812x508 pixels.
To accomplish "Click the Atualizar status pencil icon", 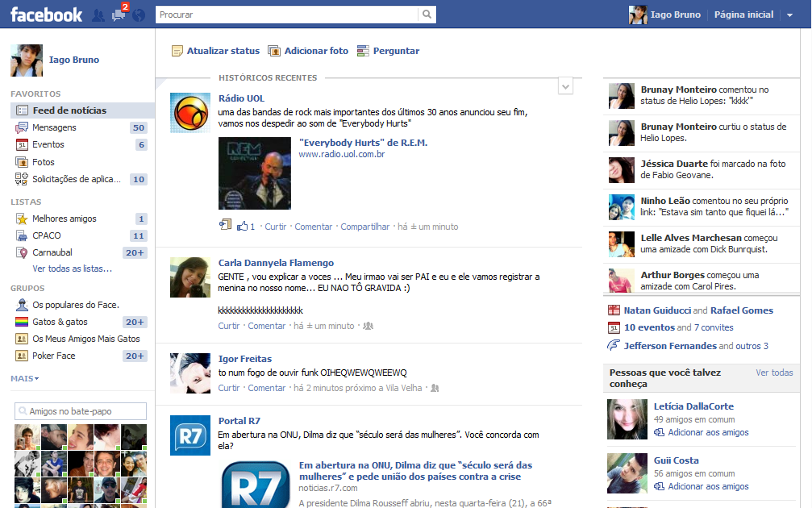I will pyautogui.click(x=177, y=50).
